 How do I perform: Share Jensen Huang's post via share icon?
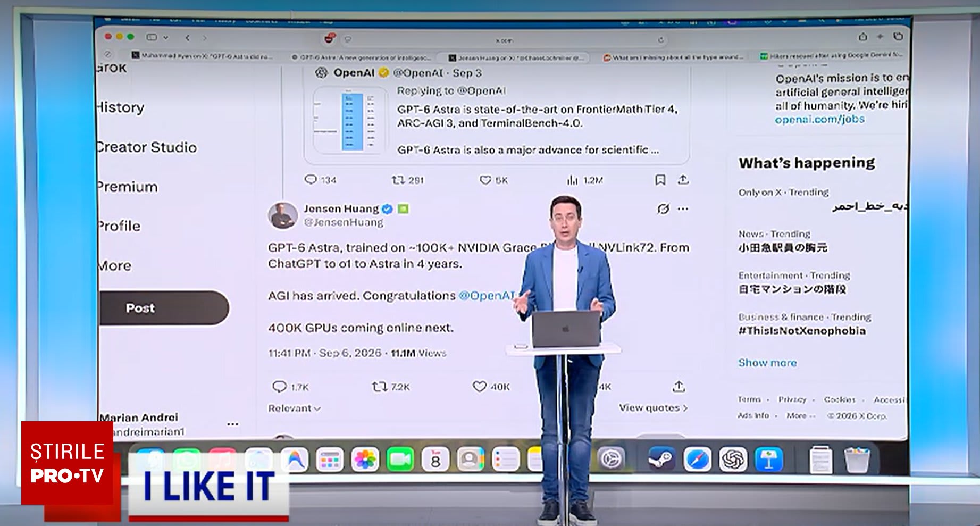678,386
